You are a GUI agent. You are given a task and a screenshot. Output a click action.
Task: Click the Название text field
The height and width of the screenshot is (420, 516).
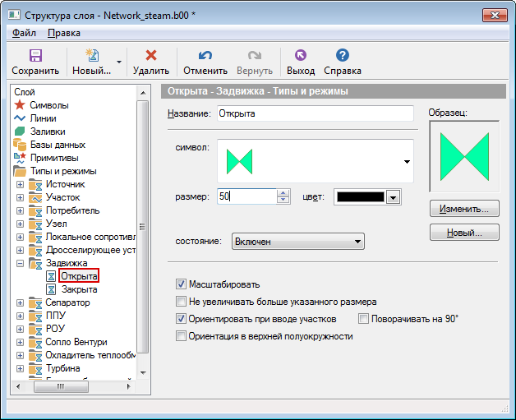point(315,113)
